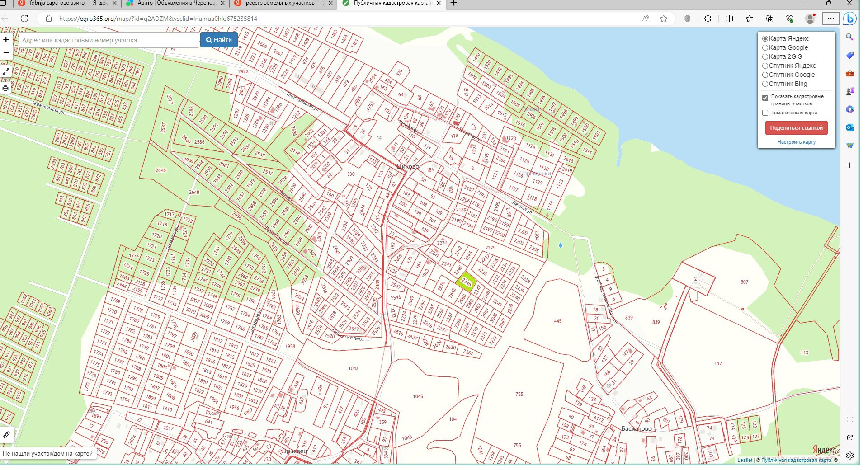The width and height of the screenshot is (868, 470).
Task: Open the browser Extensions puzzle icon
Action: (708, 19)
